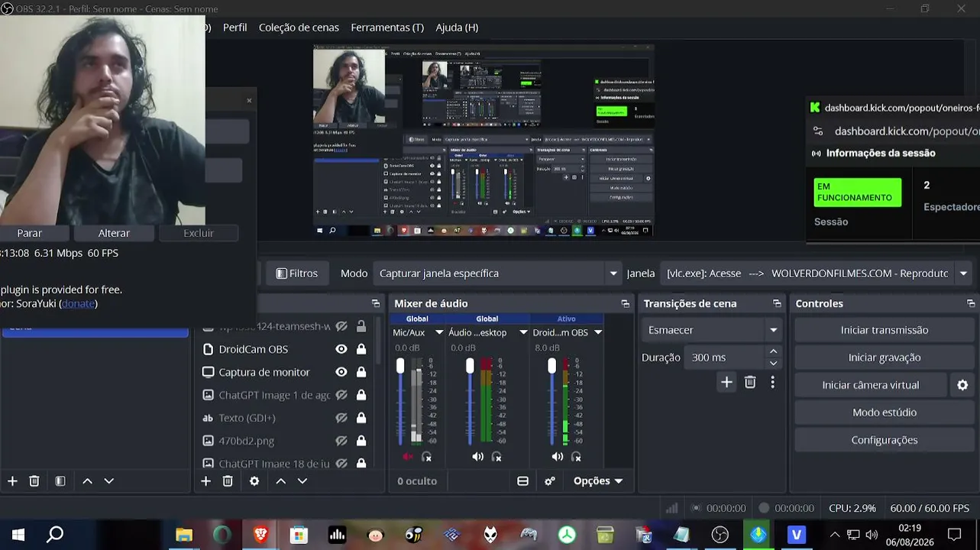
Task: Move the selected source down
Action: 302,481
